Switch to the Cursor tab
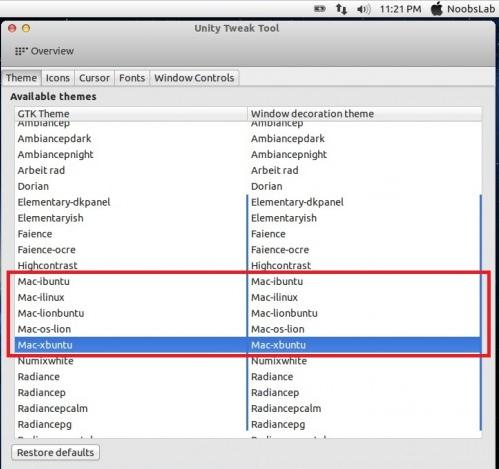 94,78
